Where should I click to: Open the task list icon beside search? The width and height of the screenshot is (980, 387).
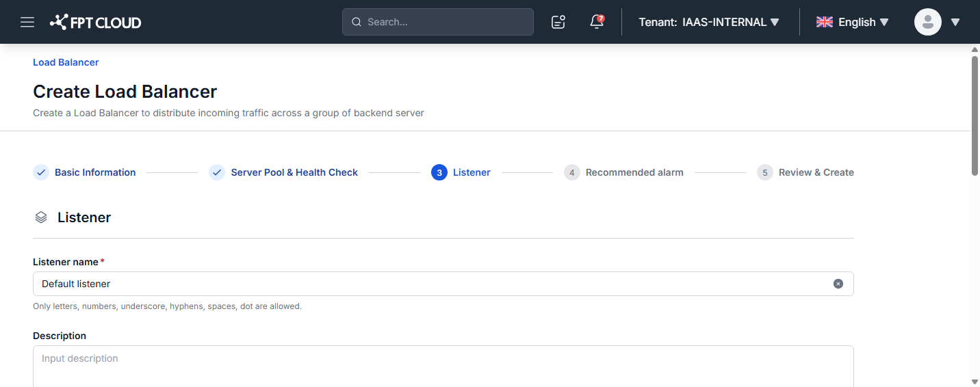point(558,22)
